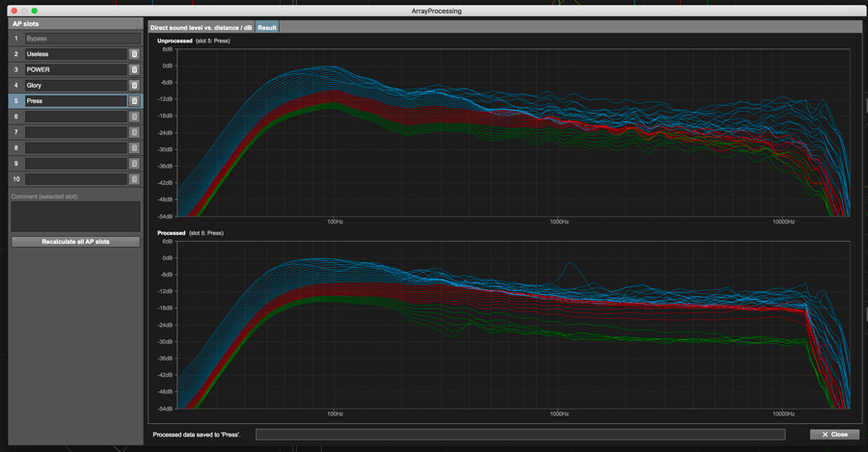This screenshot has width=868, height=452.
Task: Click empty name field of slot 9
Action: (76, 163)
